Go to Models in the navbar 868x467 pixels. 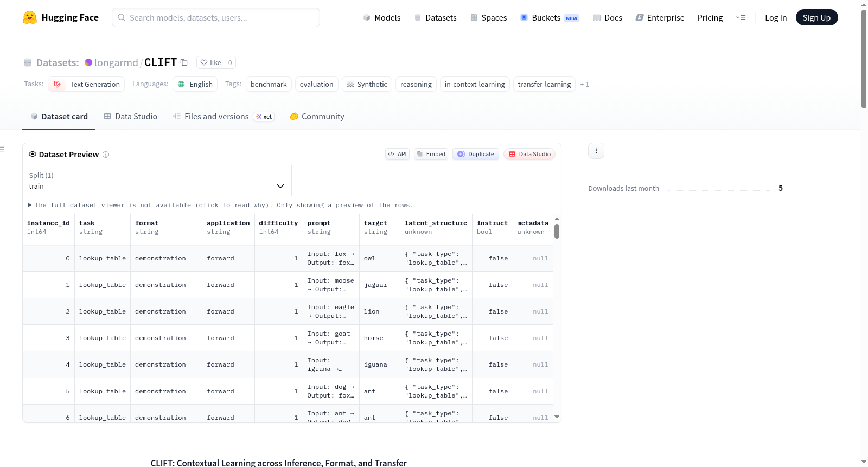pyautogui.click(x=382, y=17)
